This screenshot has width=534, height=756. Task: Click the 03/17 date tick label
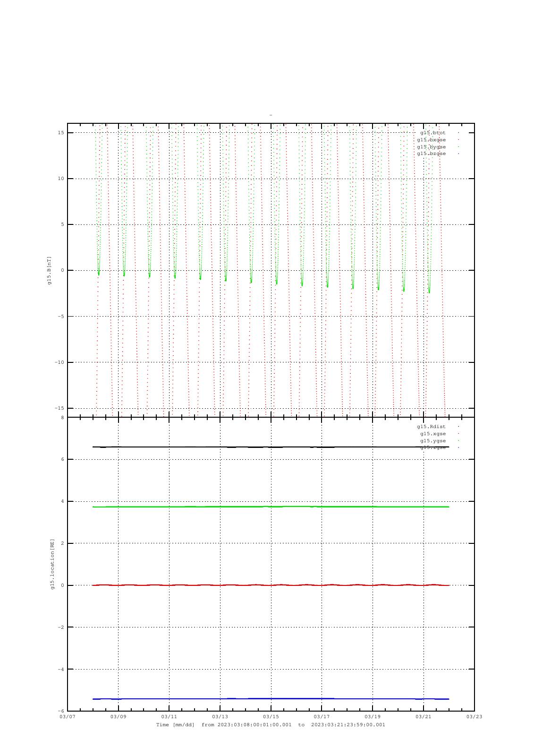(x=322, y=717)
